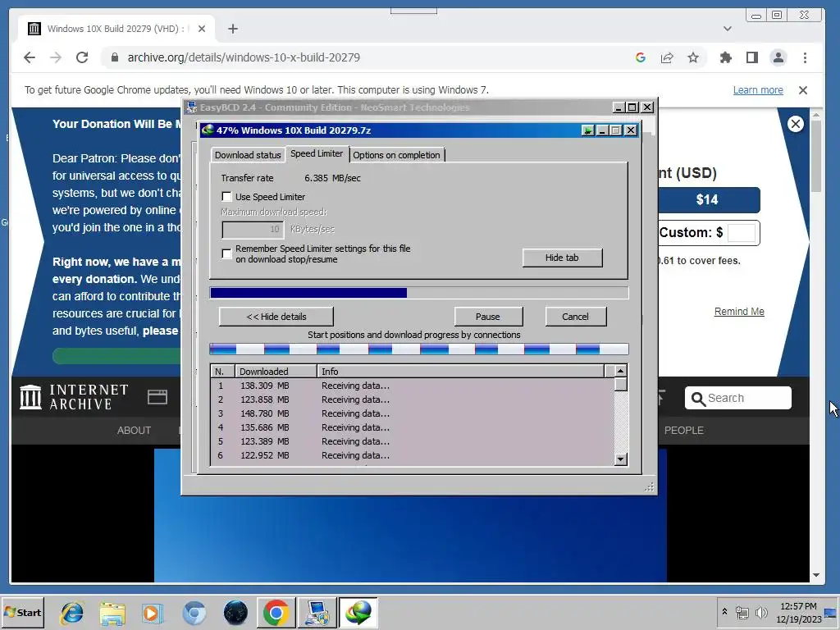Open tab search chevron in Chrome

click(x=727, y=29)
